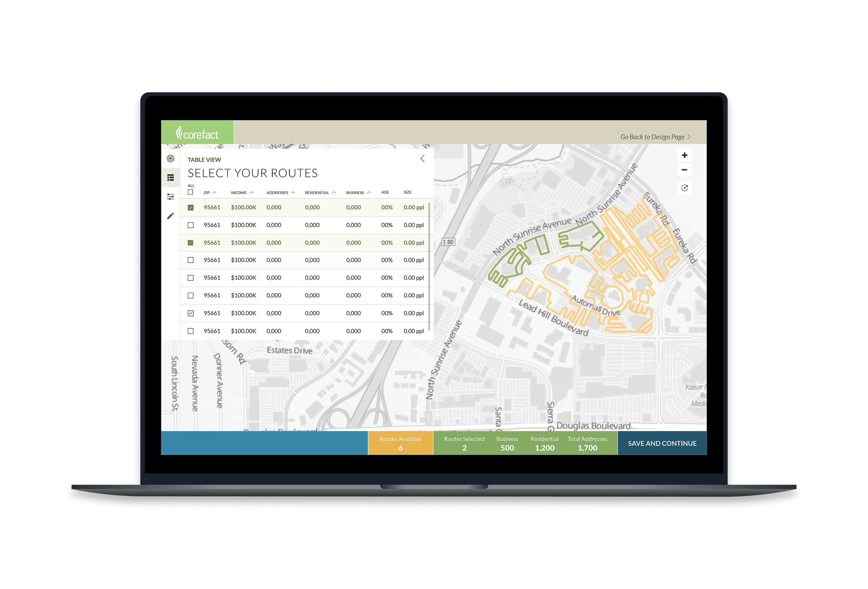Click the target/radius icon in sidebar
This screenshot has height=589, width=868.
[x=170, y=159]
